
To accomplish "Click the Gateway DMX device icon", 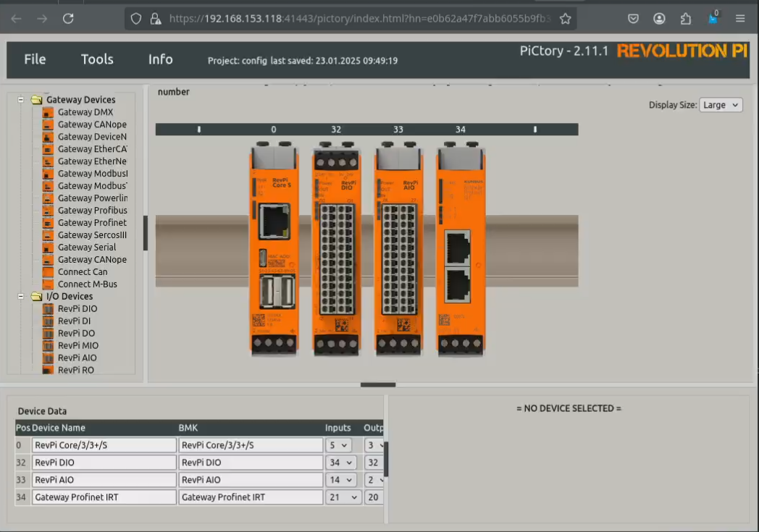I will click(48, 112).
